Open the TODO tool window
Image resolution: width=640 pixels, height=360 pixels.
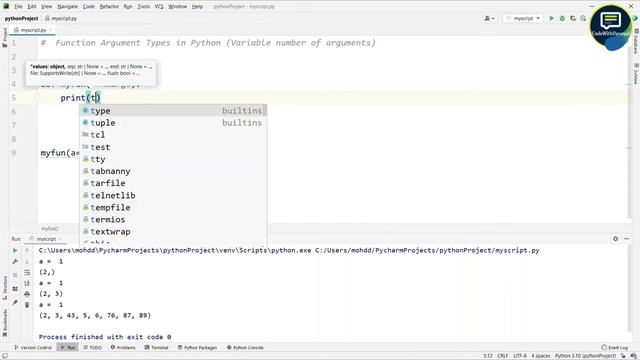tap(93, 348)
